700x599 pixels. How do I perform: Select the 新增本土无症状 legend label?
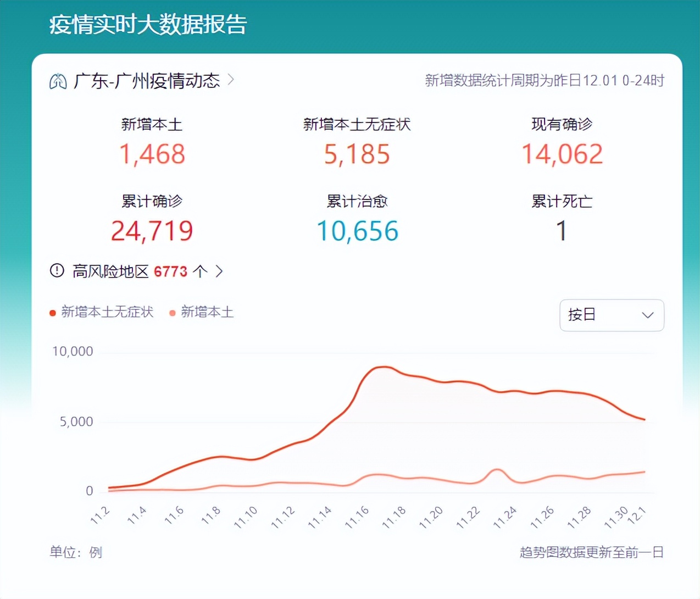(108, 312)
